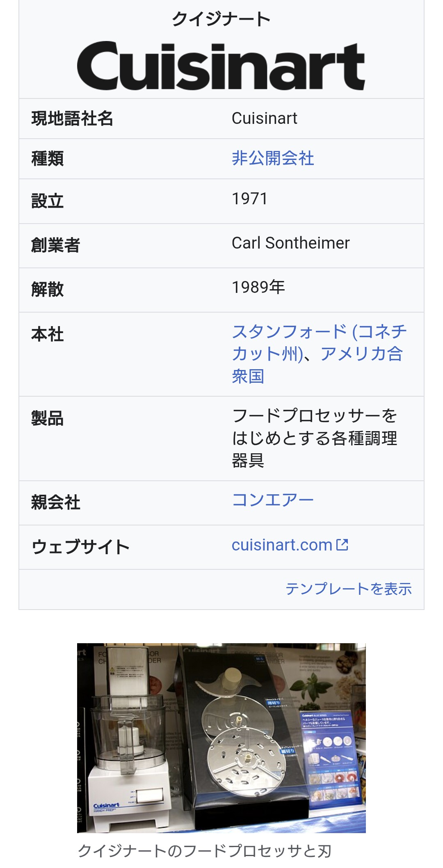Tap the photo caption クイジナートのフードプロセッサと刃

click(204, 851)
